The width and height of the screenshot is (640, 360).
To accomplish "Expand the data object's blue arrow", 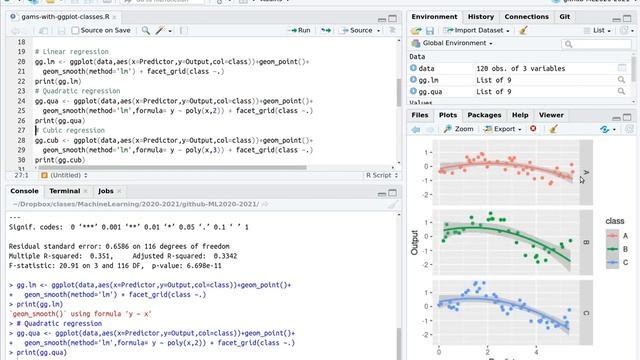I will pyautogui.click(x=413, y=68).
